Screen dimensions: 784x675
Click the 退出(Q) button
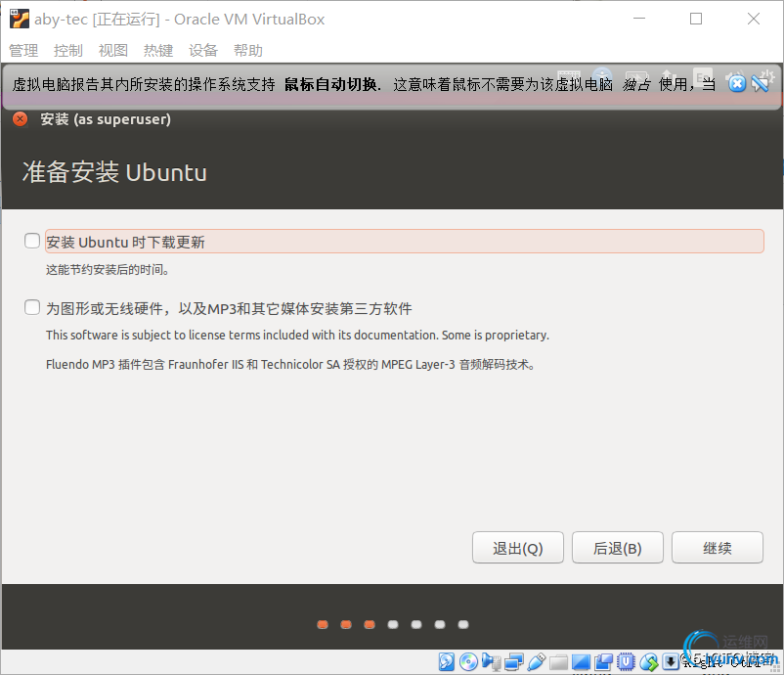pos(518,548)
